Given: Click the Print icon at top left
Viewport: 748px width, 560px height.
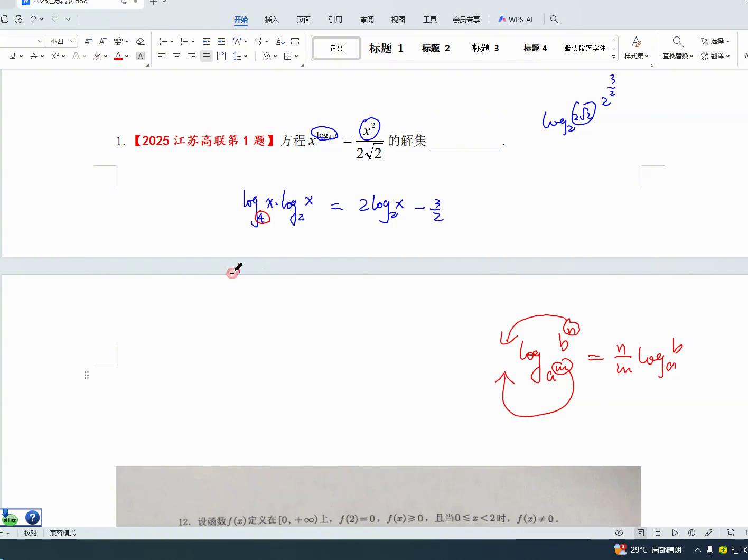Looking at the screenshot, I should [x=5, y=18].
